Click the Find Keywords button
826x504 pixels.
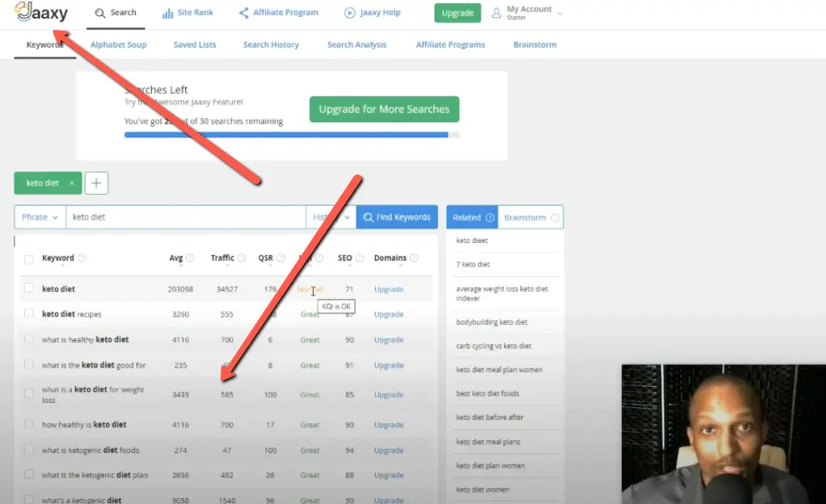point(396,216)
